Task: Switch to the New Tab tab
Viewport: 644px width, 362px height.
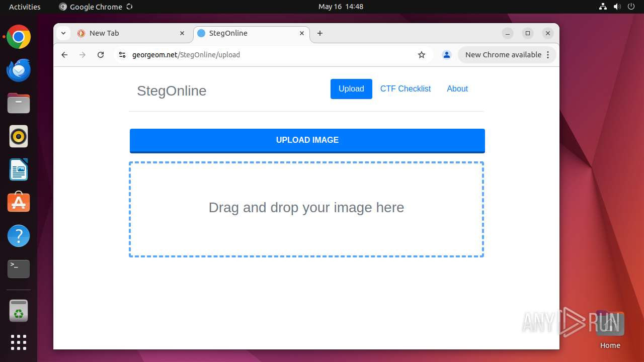Action: (132, 33)
